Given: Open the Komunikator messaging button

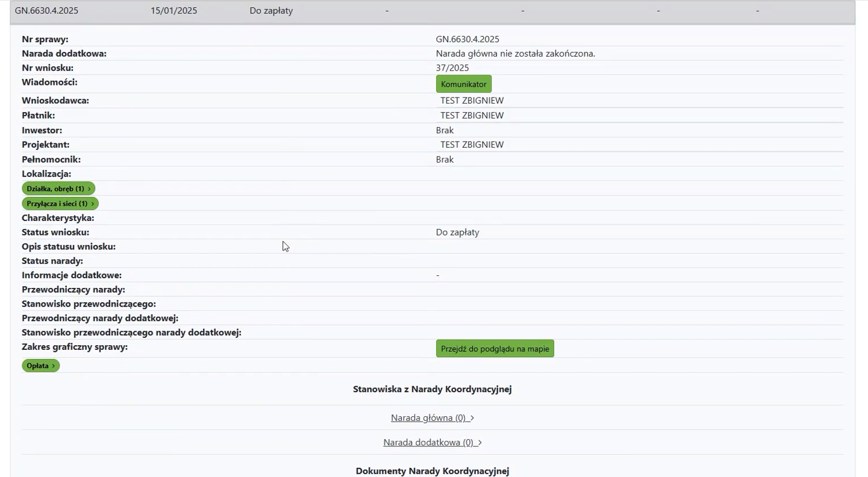Looking at the screenshot, I should point(463,84).
